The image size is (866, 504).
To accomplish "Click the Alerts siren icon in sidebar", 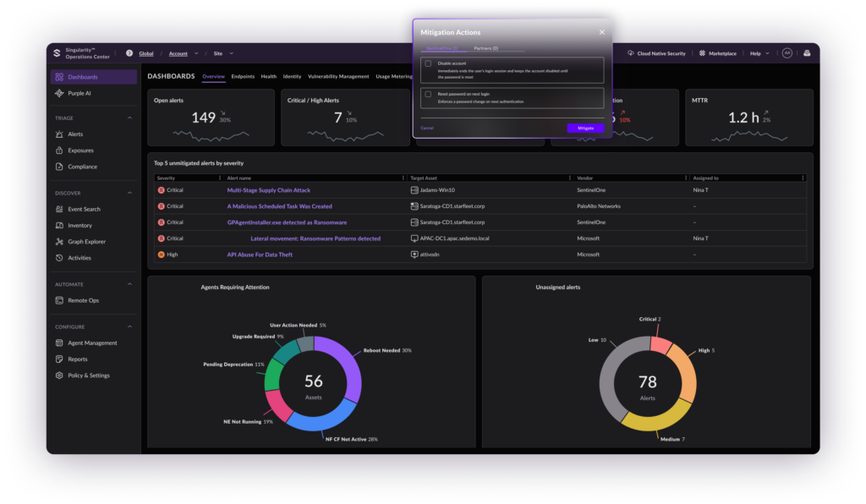I will tap(59, 134).
